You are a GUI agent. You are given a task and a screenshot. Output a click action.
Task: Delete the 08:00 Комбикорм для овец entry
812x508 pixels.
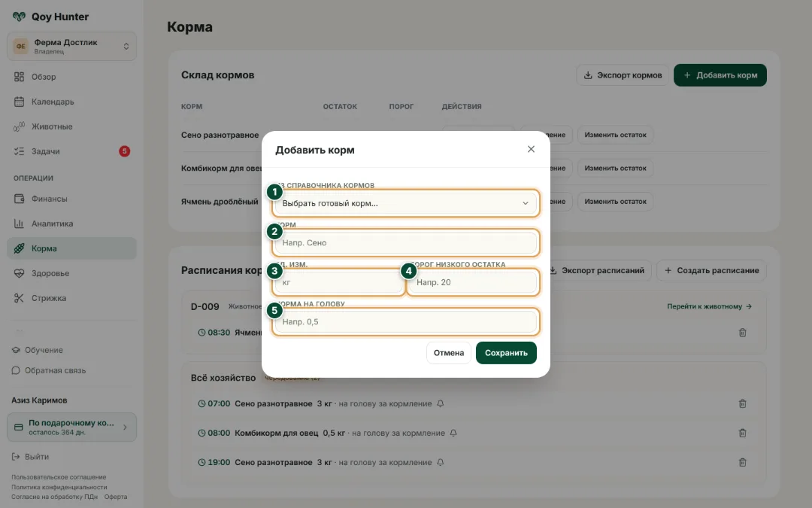tap(742, 433)
